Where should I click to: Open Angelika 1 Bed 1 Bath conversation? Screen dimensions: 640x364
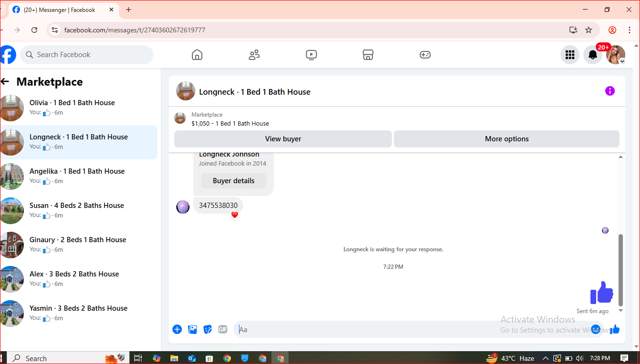click(79, 176)
